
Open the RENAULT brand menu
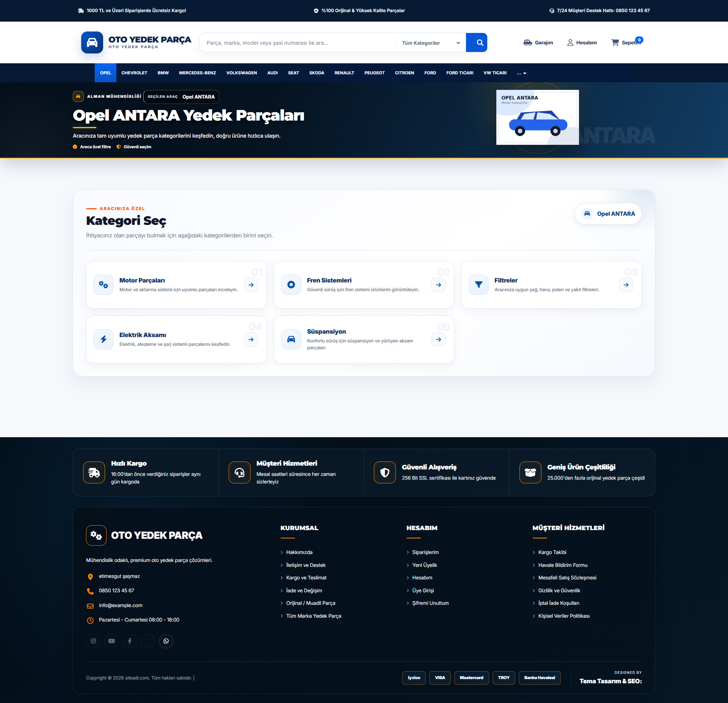344,73
